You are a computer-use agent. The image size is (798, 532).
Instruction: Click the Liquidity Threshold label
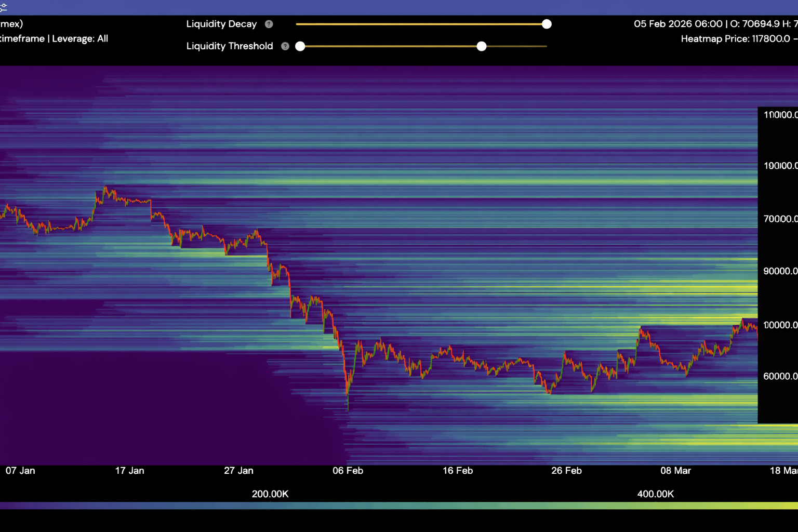229,46
